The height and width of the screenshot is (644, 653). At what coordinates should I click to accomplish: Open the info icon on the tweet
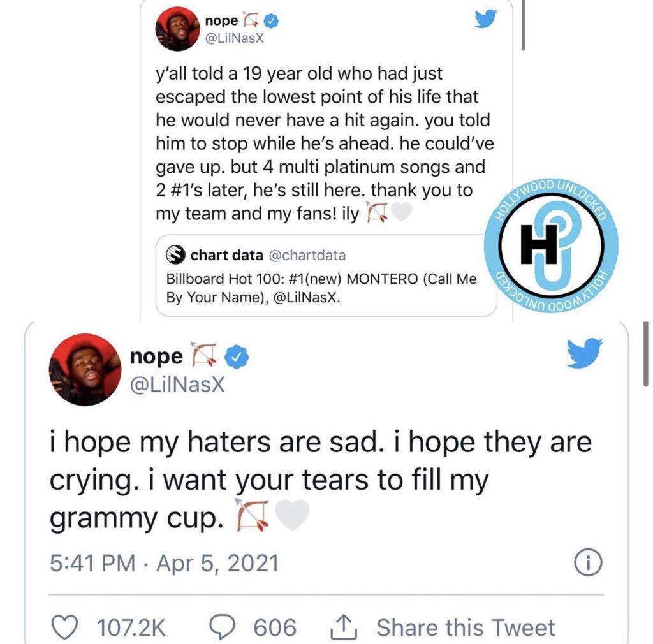(x=590, y=563)
